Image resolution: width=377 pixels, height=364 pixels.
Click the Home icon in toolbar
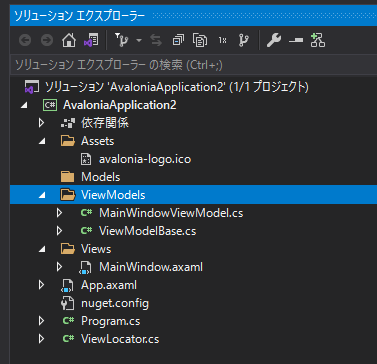point(69,40)
